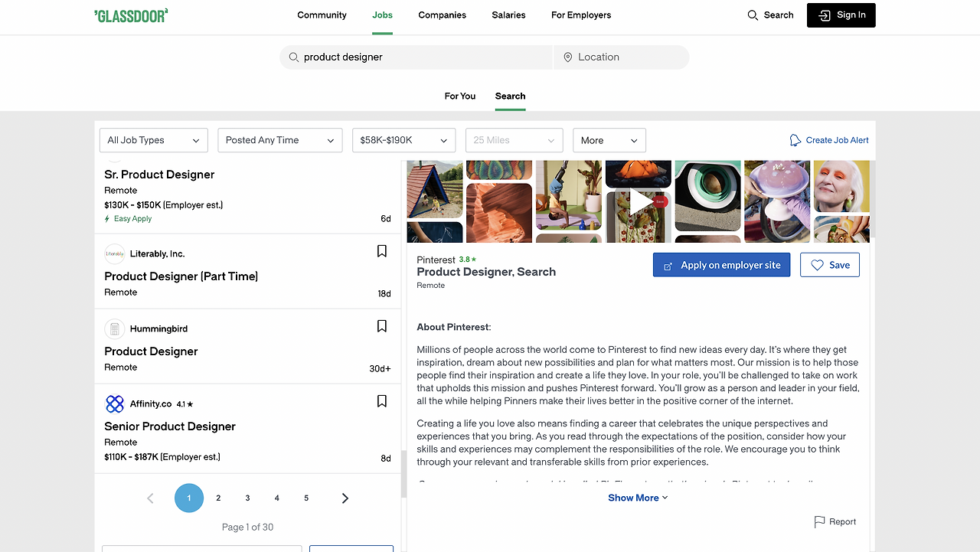Open the Salaries nav item
This screenshot has width=980, height=552.
[x=508, y=15]
